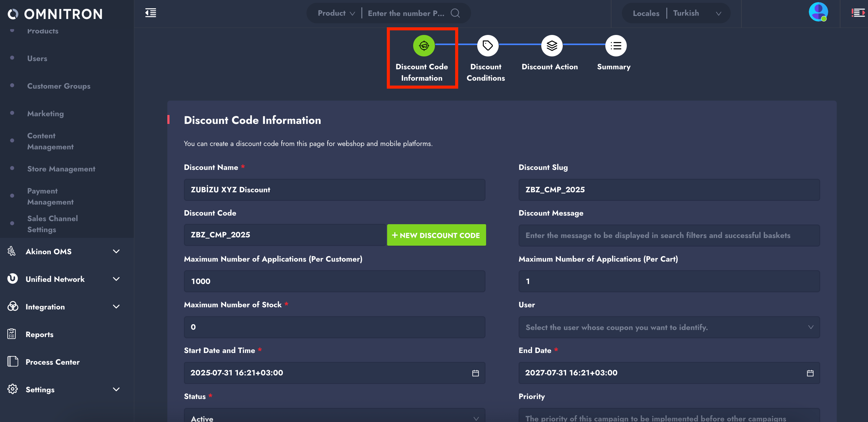Go to Discount Action layers icon

551,45
